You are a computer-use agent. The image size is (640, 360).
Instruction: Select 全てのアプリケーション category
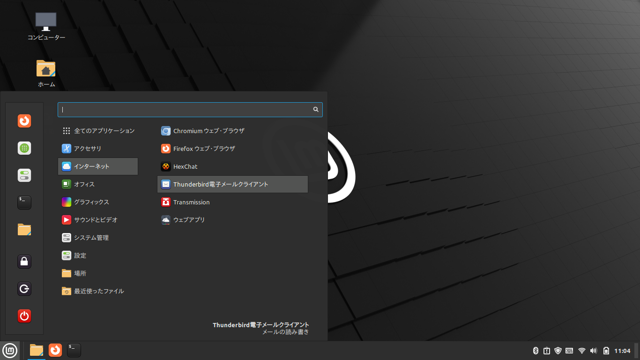coord(98,131)
